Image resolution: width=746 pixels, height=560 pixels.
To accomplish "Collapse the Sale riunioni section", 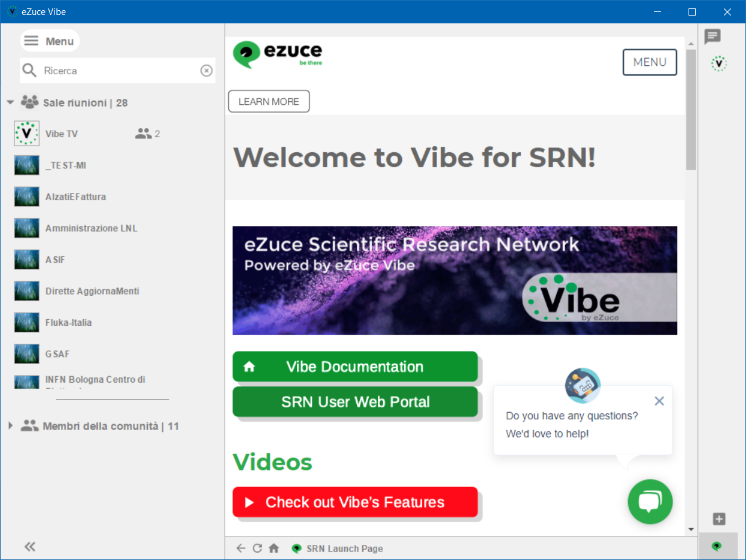I will tap(10, 102).
